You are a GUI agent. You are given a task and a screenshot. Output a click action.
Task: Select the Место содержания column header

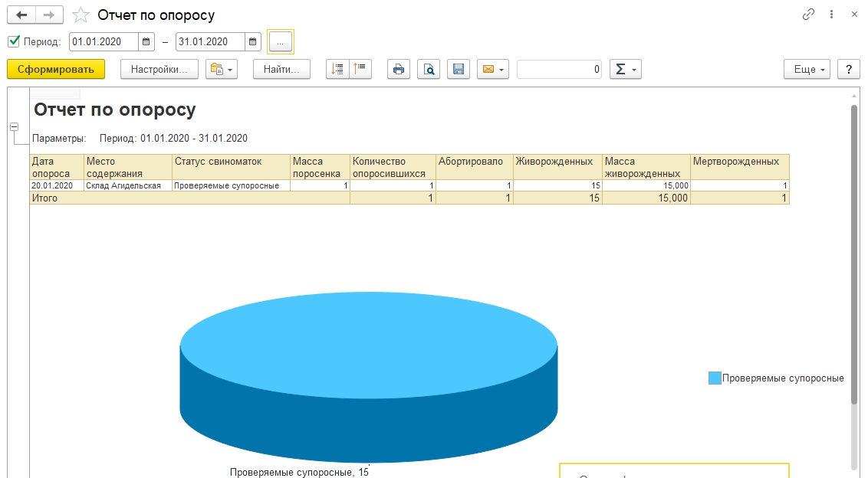click(x=128, y=167)
